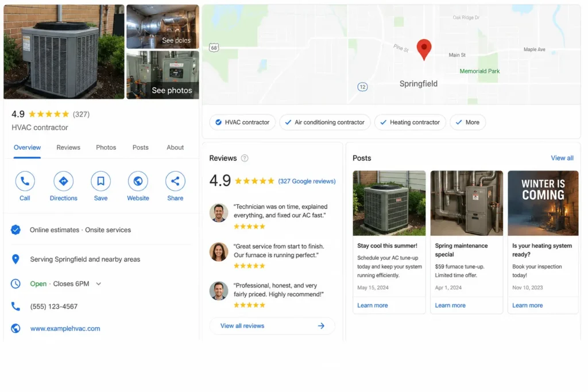Open the Posts tab
The height and width of the screenshot is (392, 588).
140,148
